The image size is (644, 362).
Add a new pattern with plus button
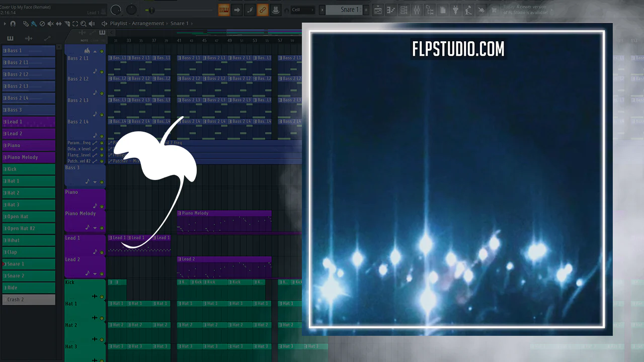(x=366, y=10)
